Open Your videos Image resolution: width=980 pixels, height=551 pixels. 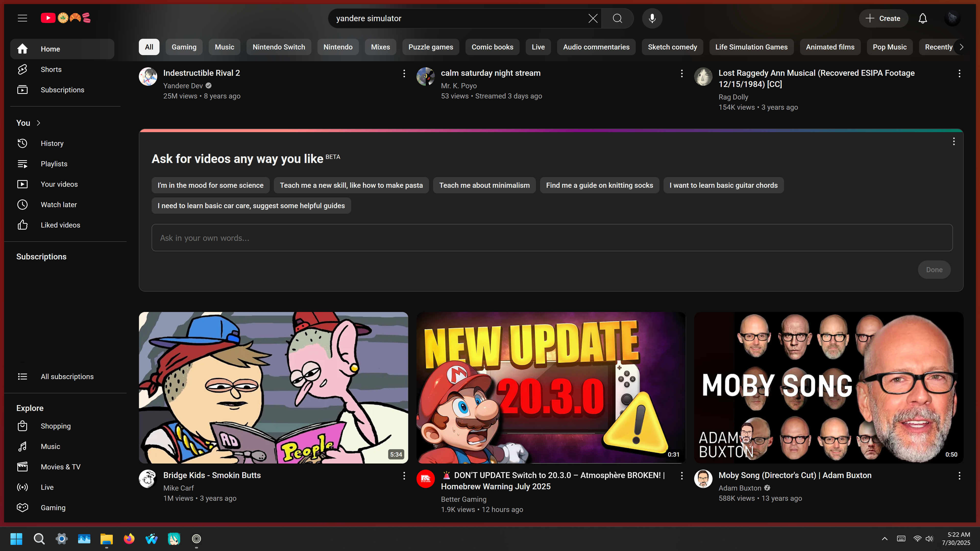pyautogui.click(x=62, y=184)
